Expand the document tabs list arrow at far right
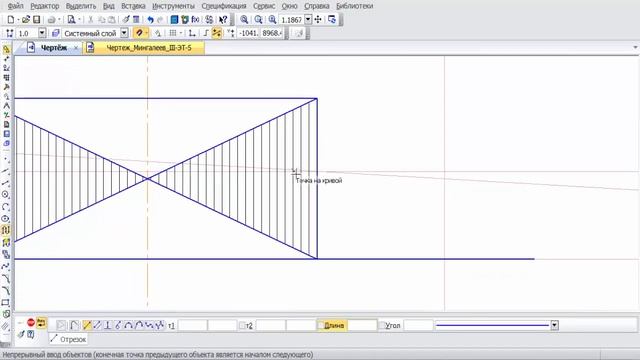 pyautogui.click(x=636, y=48)
